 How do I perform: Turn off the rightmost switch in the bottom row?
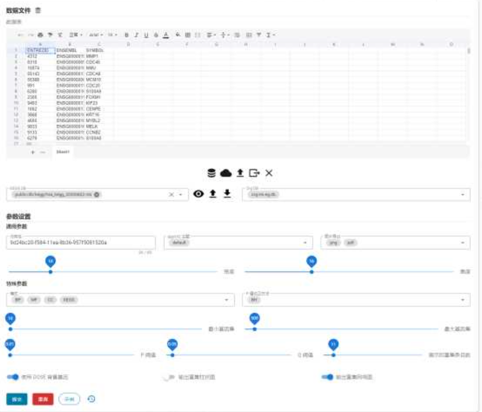(x=327, y=377)
